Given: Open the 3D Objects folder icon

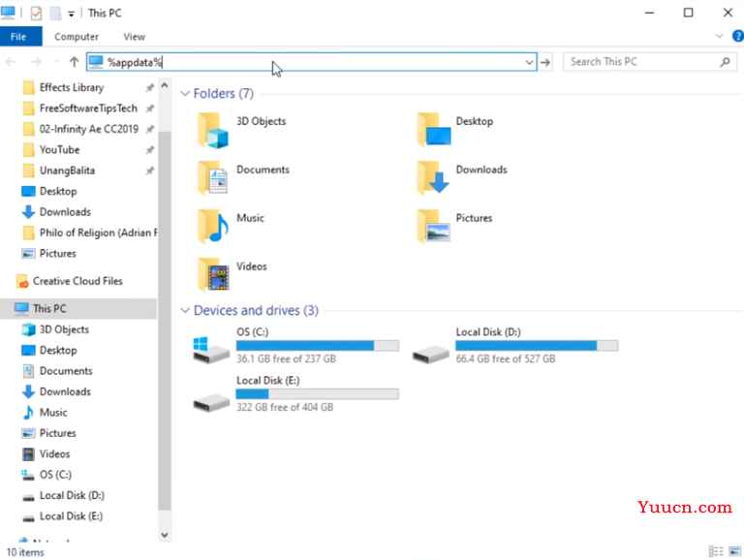Looking at the screenshot, I should click(213, 130).
